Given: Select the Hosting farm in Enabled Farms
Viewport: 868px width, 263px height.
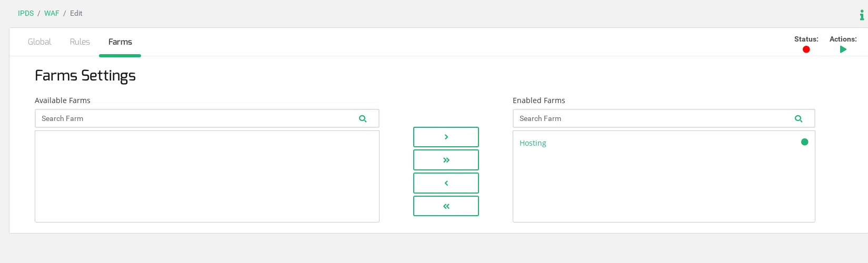Looking at the screenshot, I should (533, 143).
